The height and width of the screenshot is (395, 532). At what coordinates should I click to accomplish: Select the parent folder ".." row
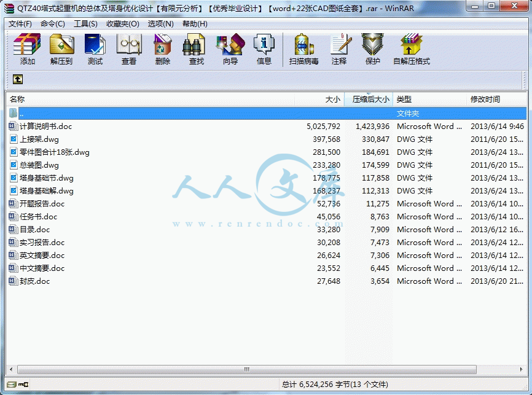(x=267, y=113)
